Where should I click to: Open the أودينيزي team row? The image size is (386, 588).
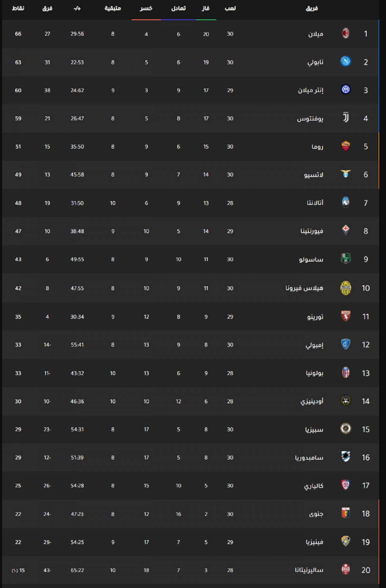coord(190,401)
